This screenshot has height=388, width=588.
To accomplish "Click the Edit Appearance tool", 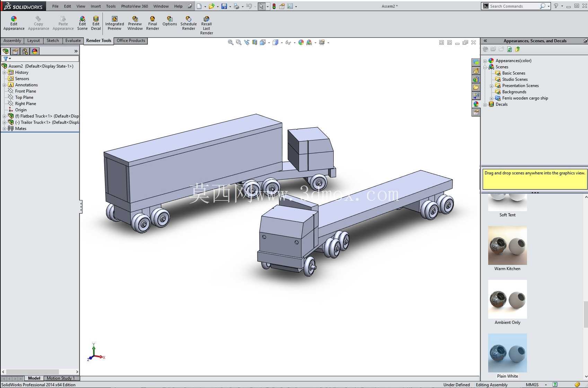I will [x=14, y=23].
